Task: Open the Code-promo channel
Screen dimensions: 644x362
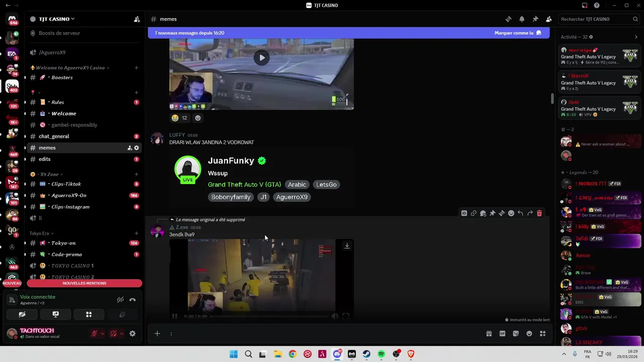Action: click(84, 254)
